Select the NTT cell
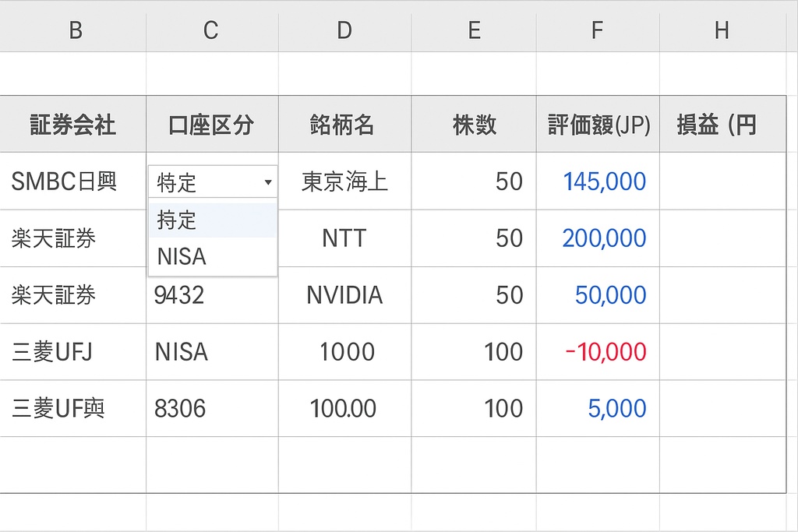 [344, 239]
